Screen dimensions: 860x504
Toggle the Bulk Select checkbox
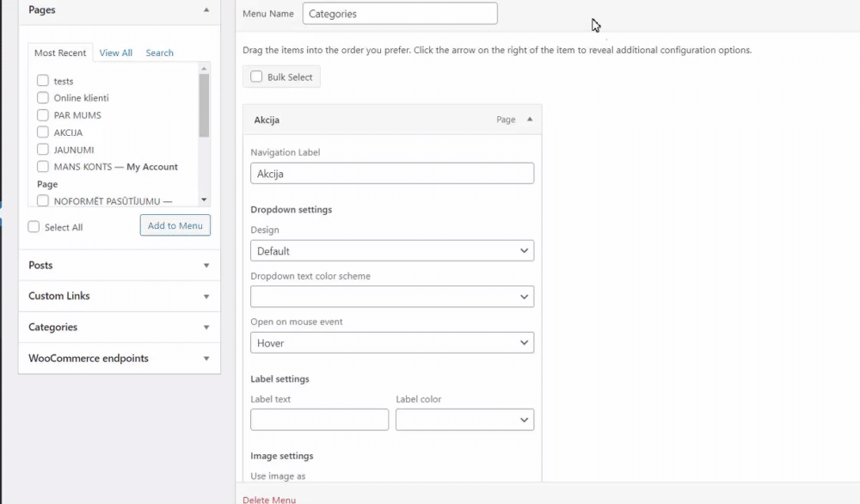tap(256, 77)
